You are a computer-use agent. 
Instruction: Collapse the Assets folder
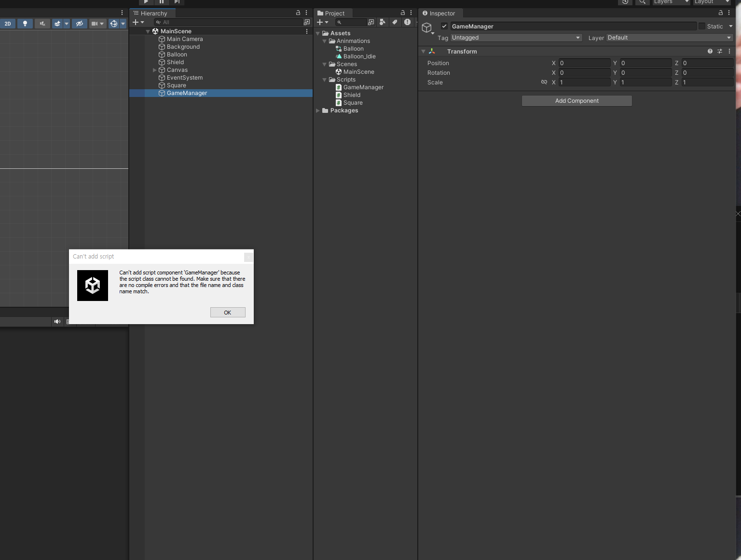318,33
